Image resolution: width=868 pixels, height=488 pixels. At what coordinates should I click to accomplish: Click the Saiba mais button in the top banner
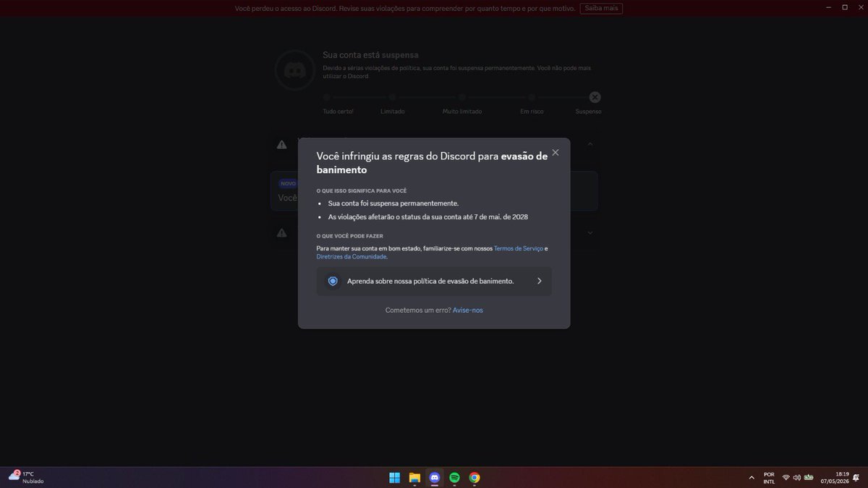(601, 9)
